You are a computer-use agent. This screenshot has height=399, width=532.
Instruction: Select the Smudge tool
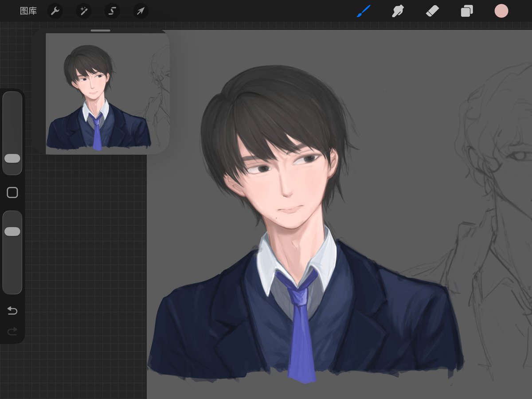click(x=398, y=11)
